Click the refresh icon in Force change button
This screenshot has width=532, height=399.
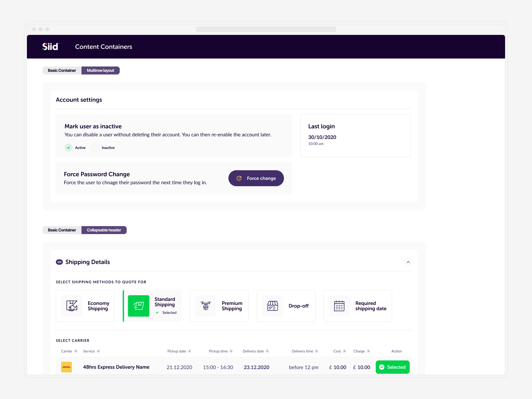click(x=239, y=178)
